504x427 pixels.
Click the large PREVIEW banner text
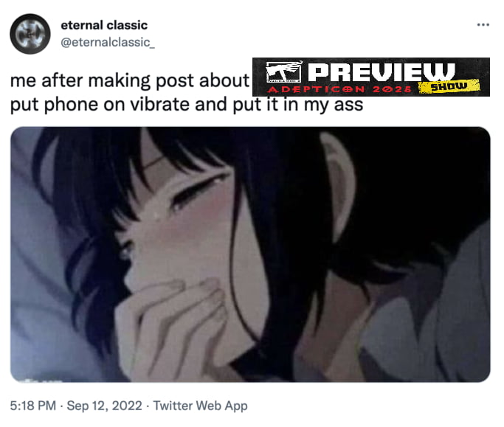382,72
